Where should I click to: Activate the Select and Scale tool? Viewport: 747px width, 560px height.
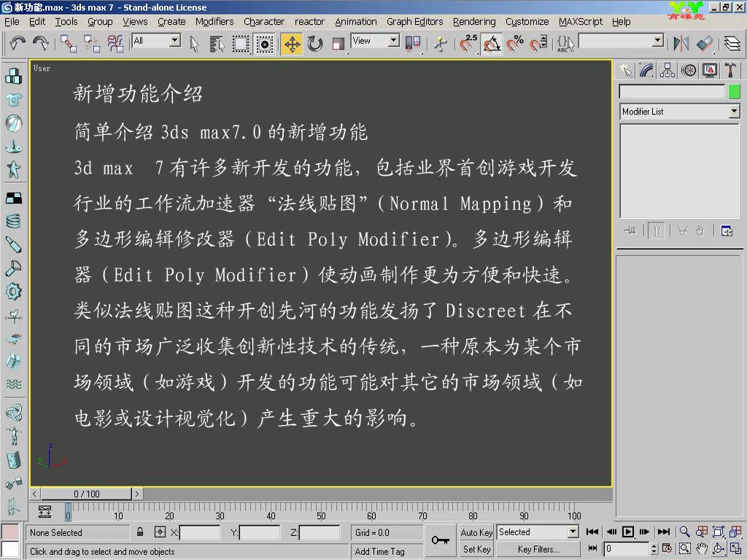click(x=338, y=44)
